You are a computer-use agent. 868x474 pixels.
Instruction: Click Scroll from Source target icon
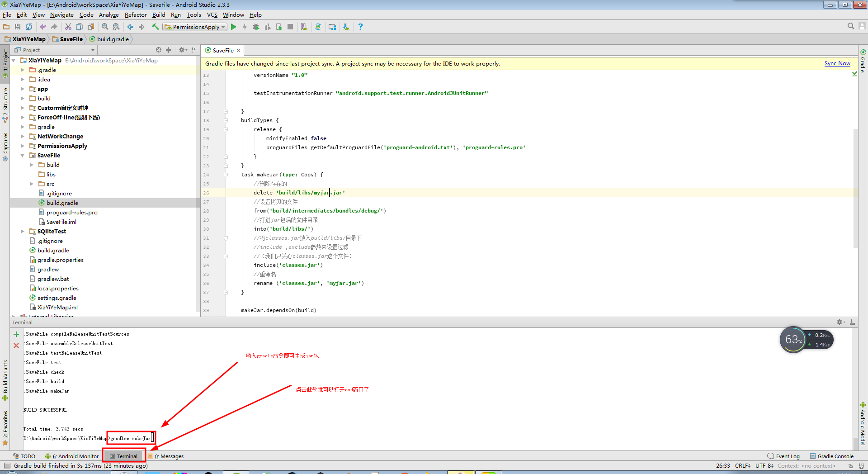[x=159, y=50]
